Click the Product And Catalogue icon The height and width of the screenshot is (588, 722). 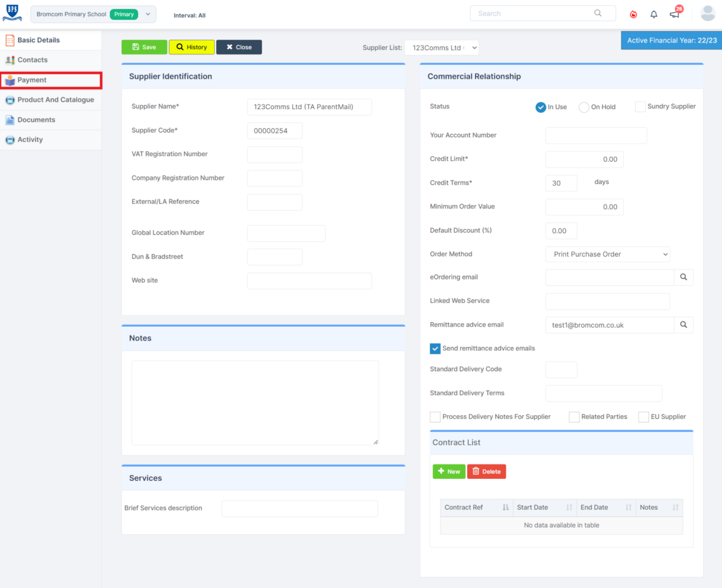tap(10, 100)
